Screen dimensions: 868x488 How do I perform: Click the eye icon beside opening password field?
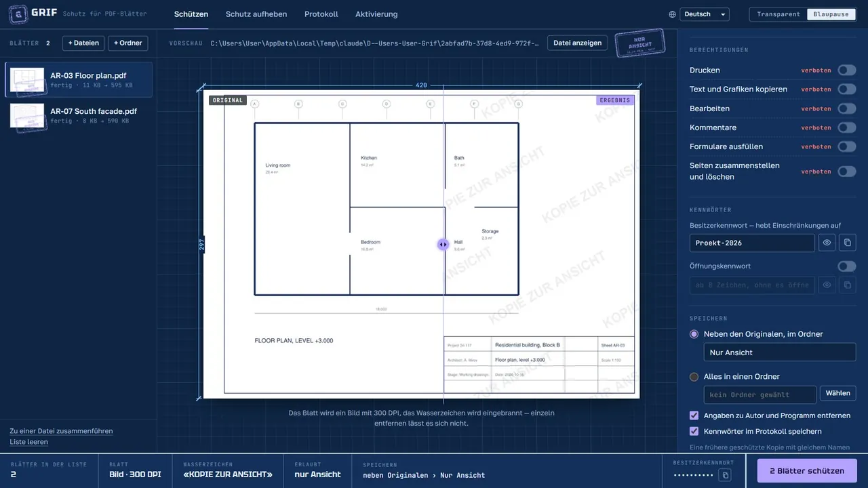827,285
